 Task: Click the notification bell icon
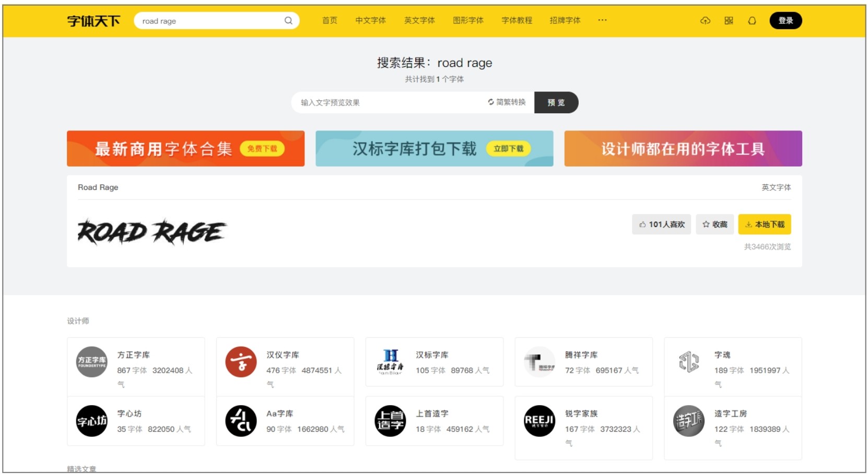[x=752, y=21]
